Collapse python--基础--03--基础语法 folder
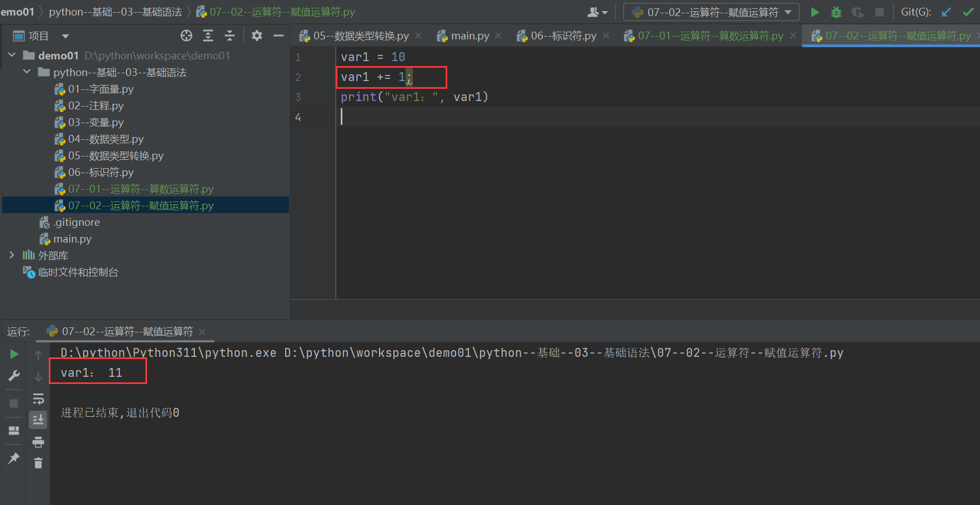Image resolution: width=980 pixels, height=505 pixels. click(27, 72)
